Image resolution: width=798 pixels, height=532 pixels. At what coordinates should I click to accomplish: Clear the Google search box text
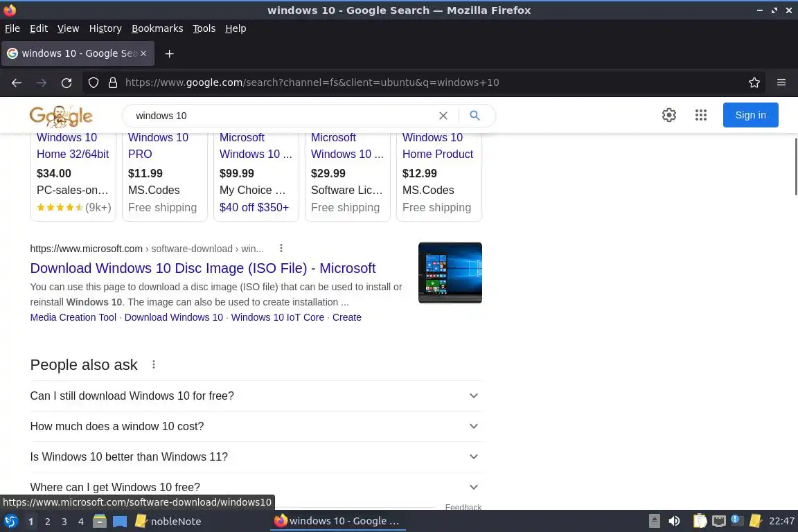click(443, 116)
